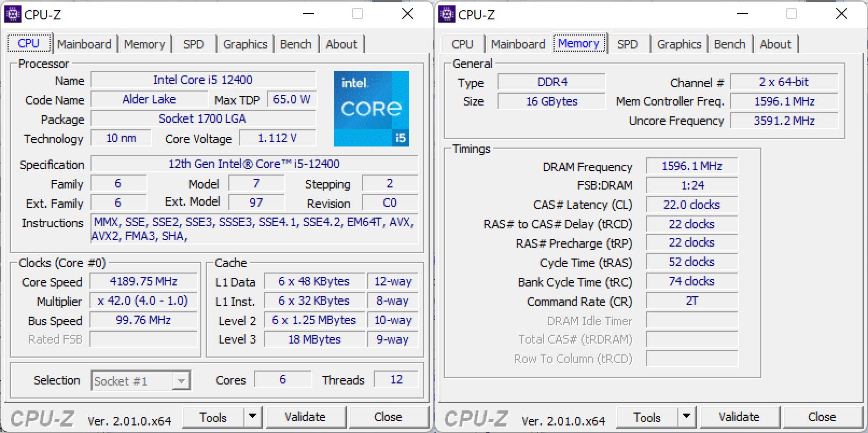Click the CPU-Z app icon in right window title bar
This screenshot has height=433, width=868.
coord(447,14)
